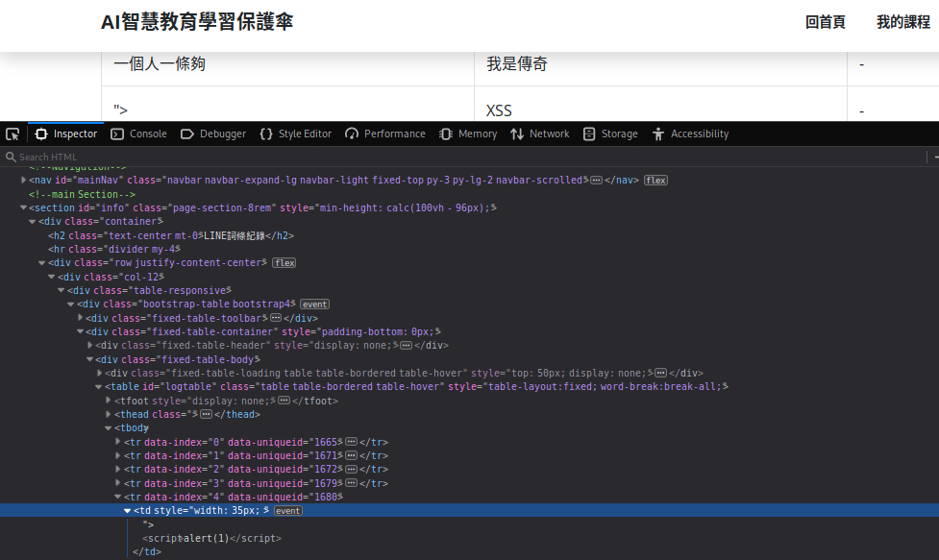Collapse the div col-12 node

(x=52, y=277)
